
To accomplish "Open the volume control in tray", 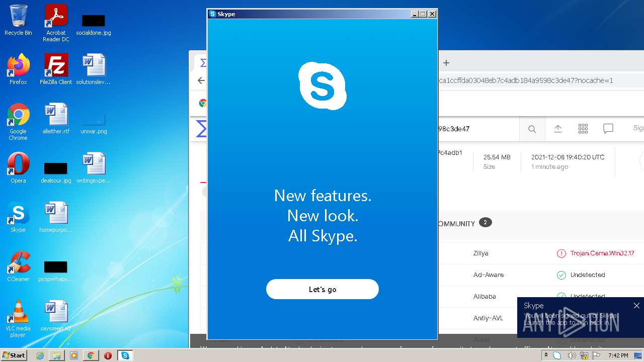I will [572, 355].
